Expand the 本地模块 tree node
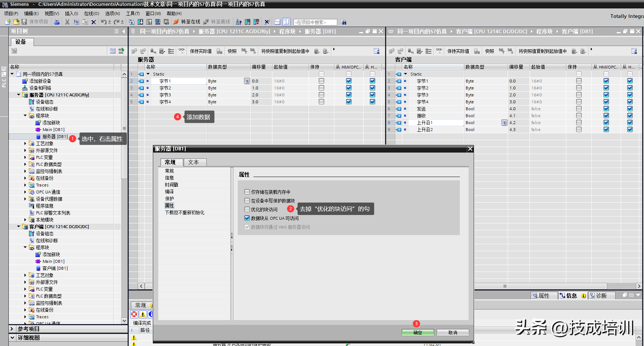This screenshot has height=346, width=644. 25,220
